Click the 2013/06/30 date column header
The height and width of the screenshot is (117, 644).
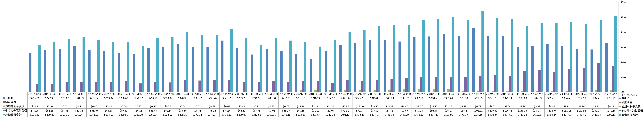(153, 94)
